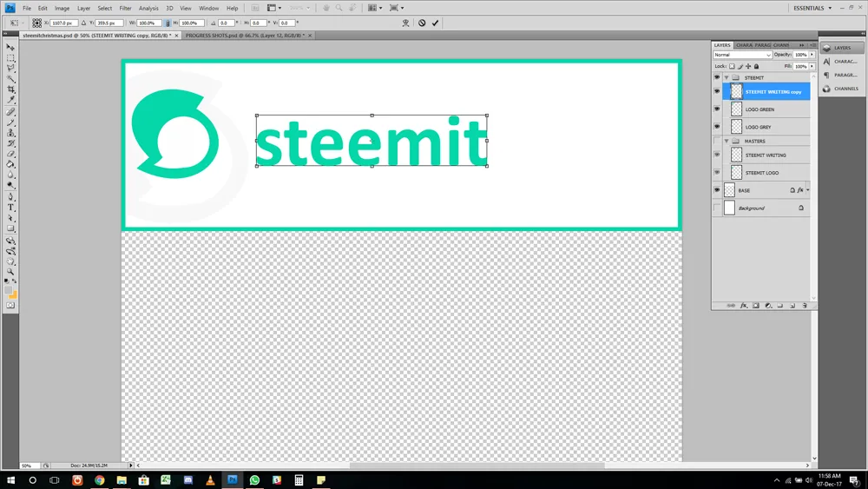Screen dimensions: 868x489
Task: Open the Screen Mode dropdown
Action: coord(397,8)
